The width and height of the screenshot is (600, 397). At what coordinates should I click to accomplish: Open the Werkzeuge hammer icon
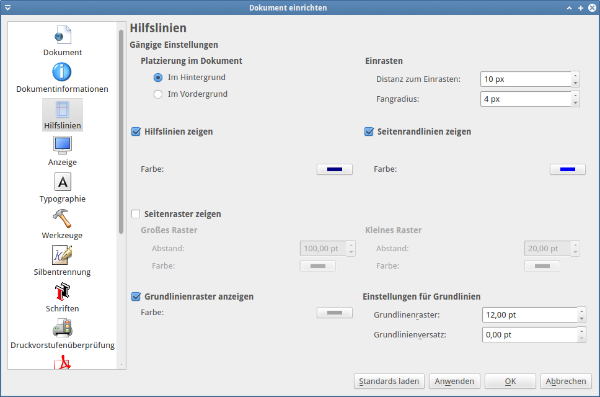62,218
